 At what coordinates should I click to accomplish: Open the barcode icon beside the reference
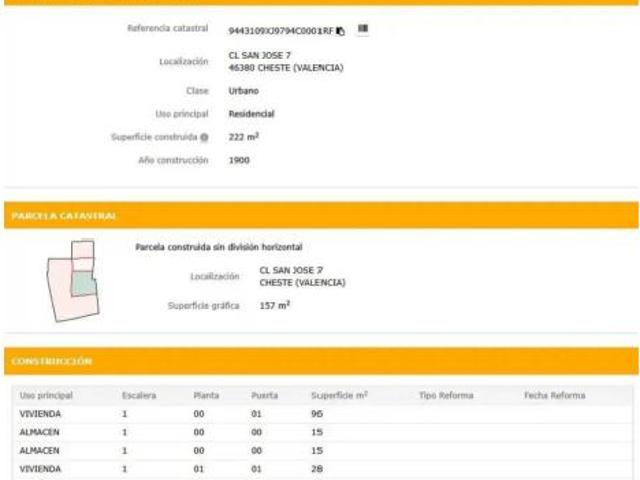click(363, 29)
